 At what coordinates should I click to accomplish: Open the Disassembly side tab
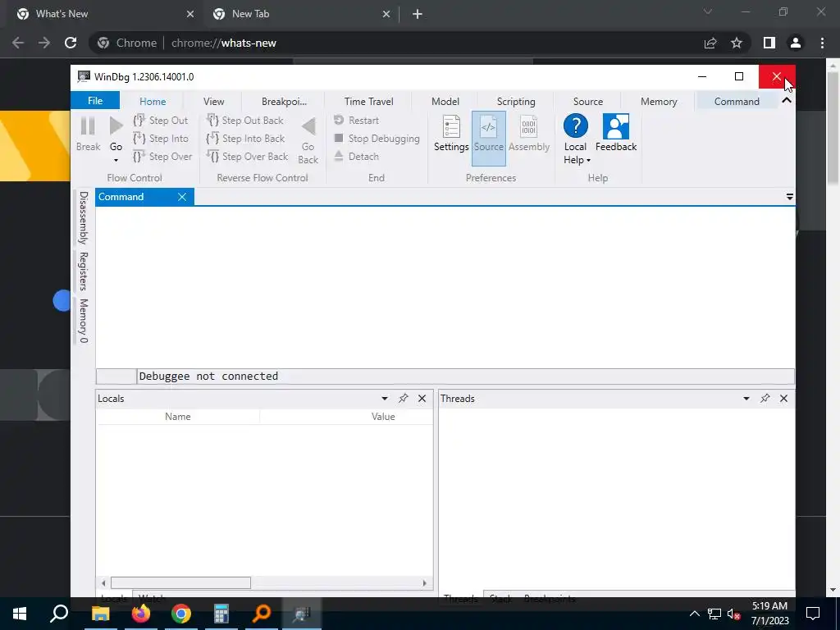83,217
